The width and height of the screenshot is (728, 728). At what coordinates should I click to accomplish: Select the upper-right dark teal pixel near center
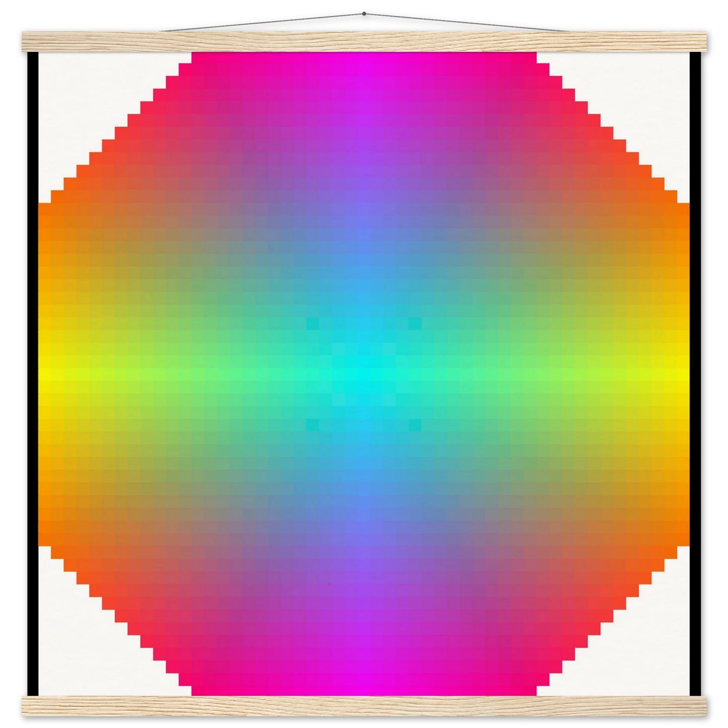pos(415,323)
